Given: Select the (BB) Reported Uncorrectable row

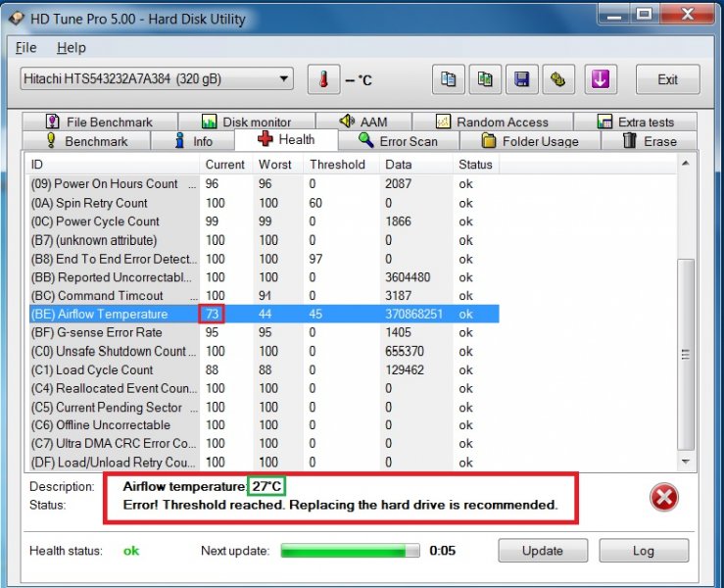Looking at the screenshot, I should [x=265, y=277].
